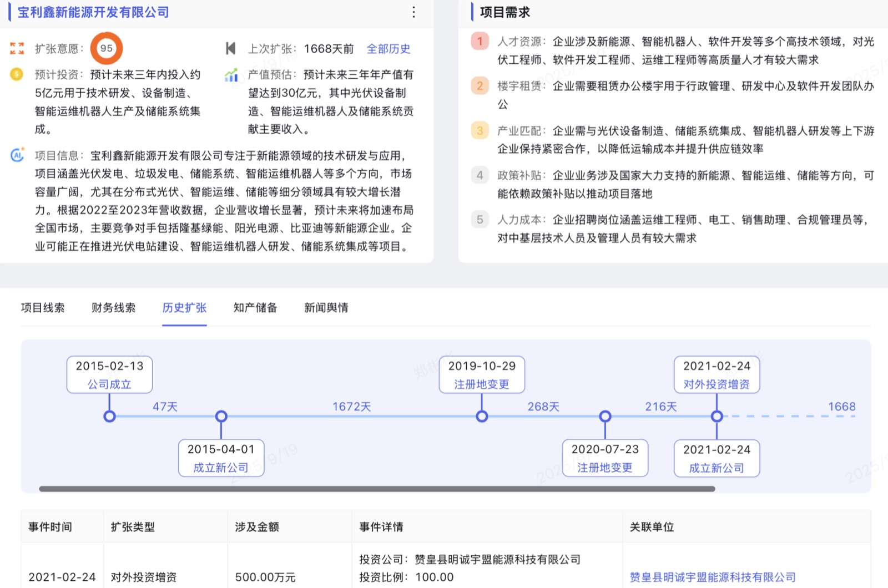
Task: Click the AI 项目信息 icon
Action: coord(17,155)
